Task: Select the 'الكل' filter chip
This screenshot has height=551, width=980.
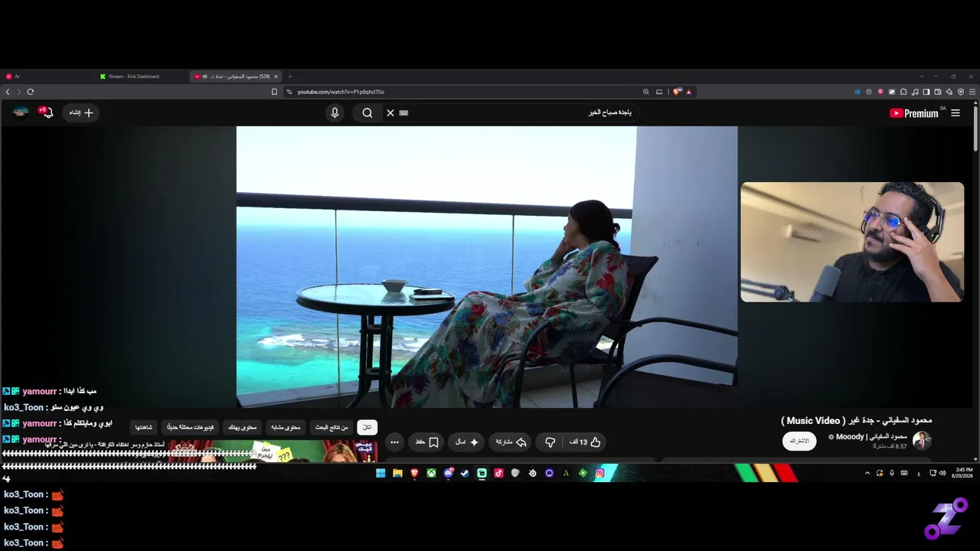Action: coord(367,427)
